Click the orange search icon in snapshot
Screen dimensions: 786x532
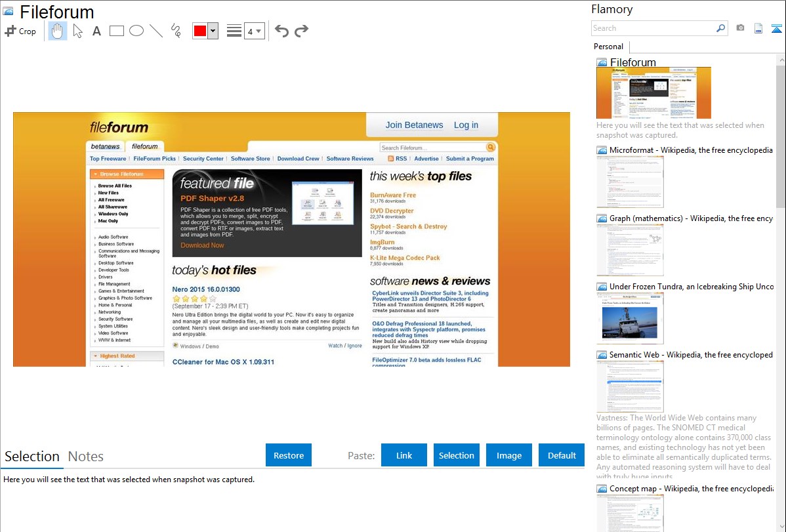coord(491,147)
